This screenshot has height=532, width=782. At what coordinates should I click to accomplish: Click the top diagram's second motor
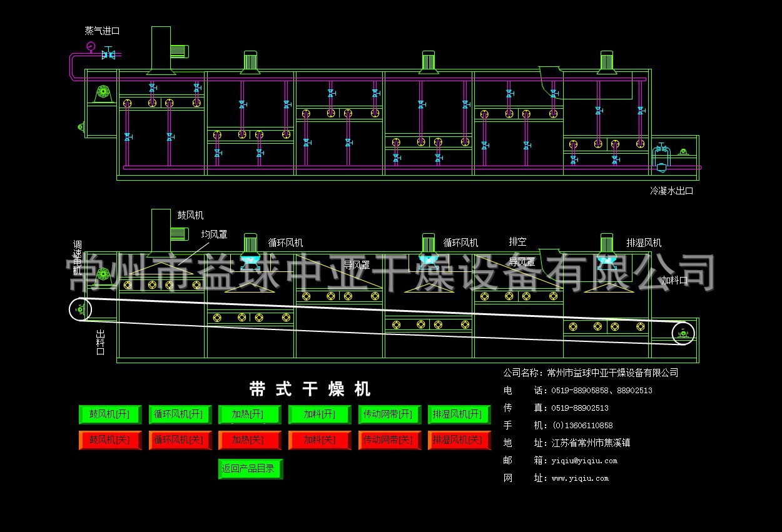[429, 63]
